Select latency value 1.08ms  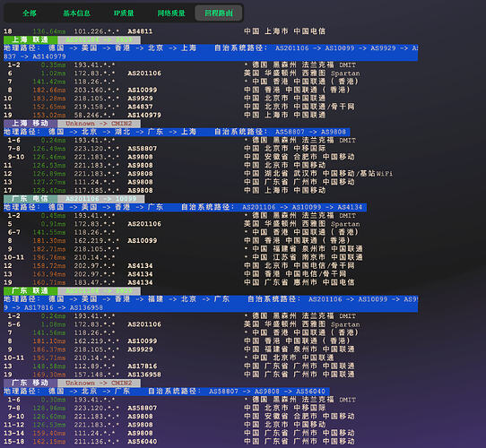(x=53, y=324)
